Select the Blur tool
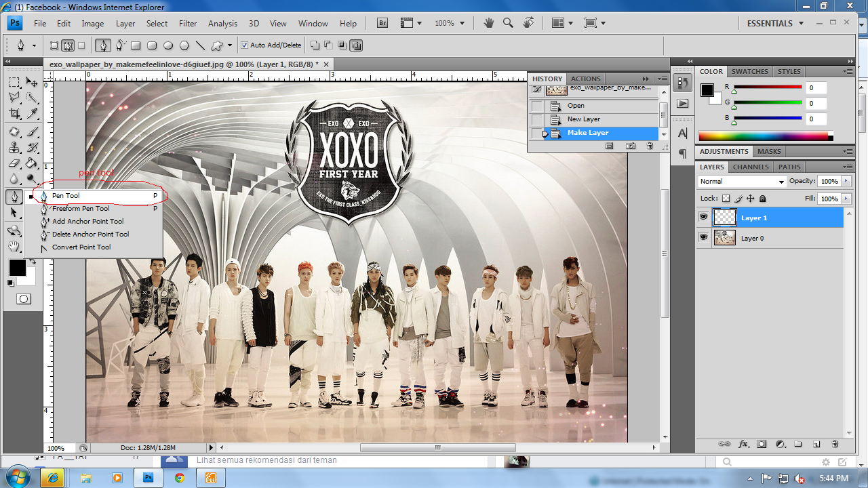The image size is (868, 488). click(x=14, y=179)
